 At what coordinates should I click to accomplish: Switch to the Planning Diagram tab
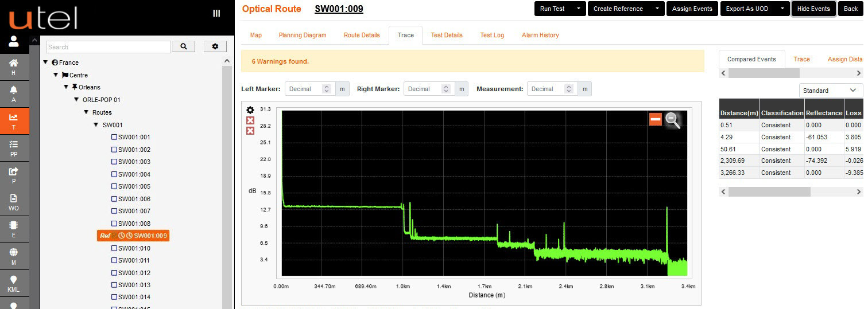point(302,35)
